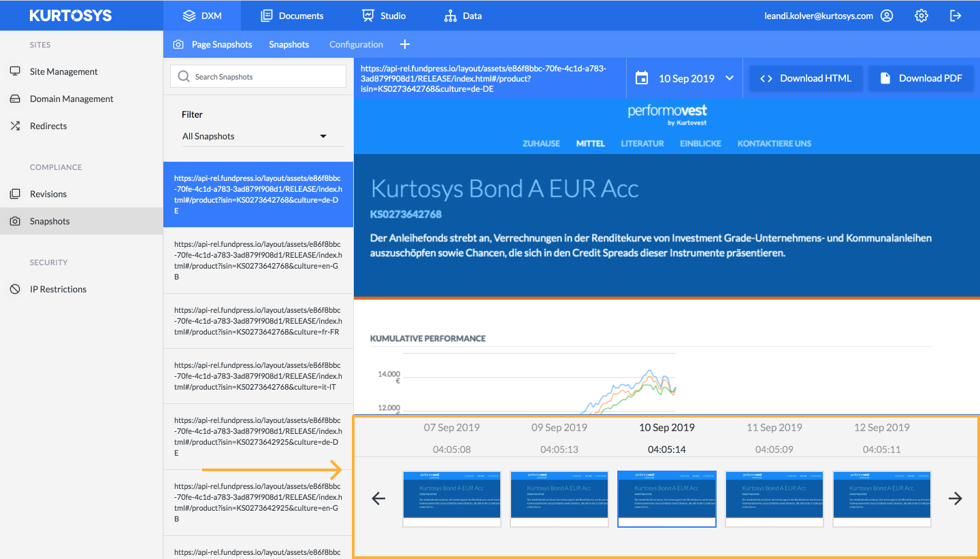Screen dimensions: 980x559
Task: Click the plus icon beside Configuration
Action: coord(405,44)
